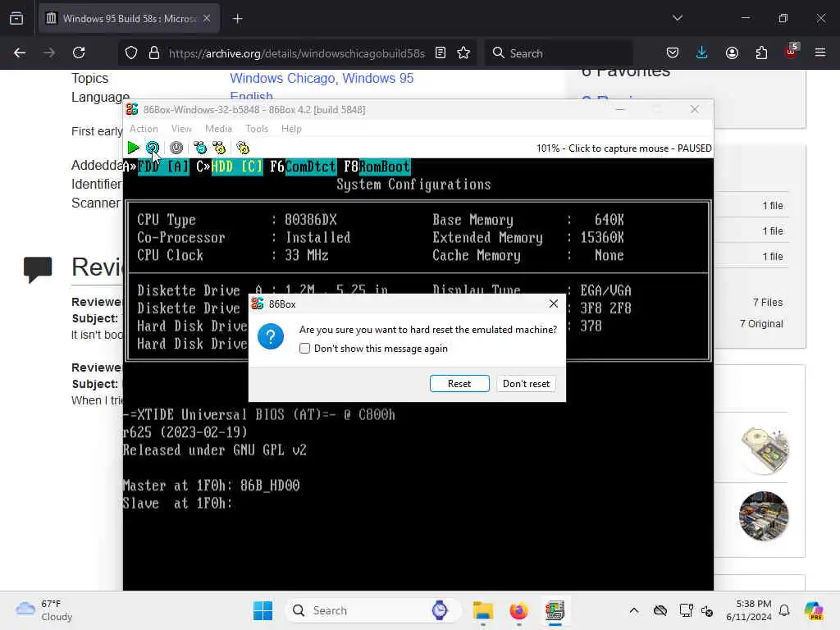Close the Windows 95 Build 58s tab

[207, 19]
